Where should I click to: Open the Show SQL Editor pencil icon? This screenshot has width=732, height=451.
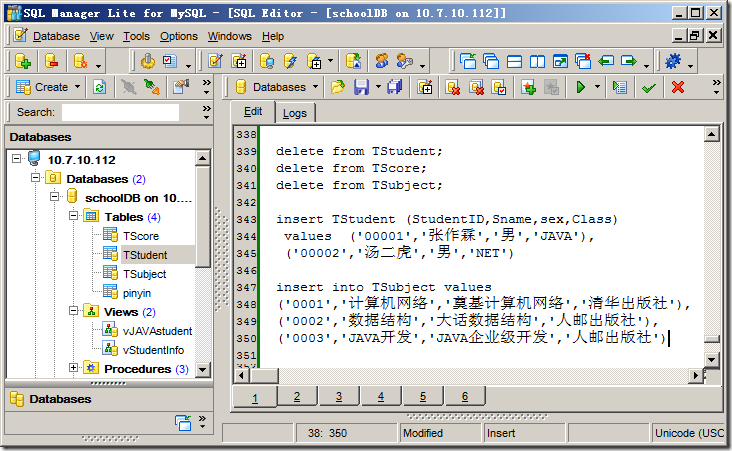pyautogui.click(x=215, y=61)
